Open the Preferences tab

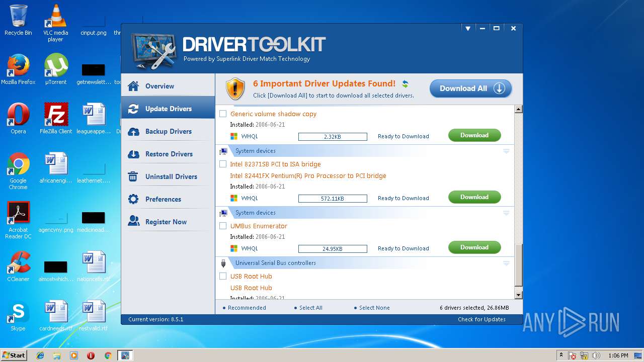pyautogui.click(x=168, y=199)
